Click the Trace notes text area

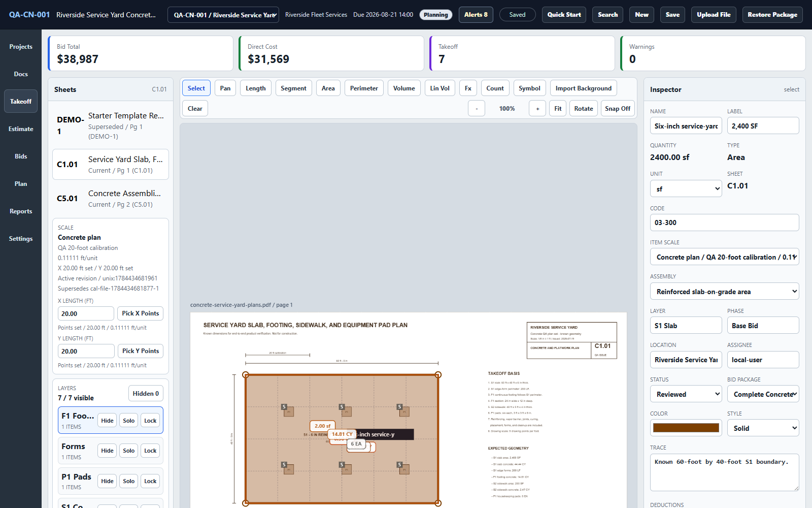tap(724, 472)
